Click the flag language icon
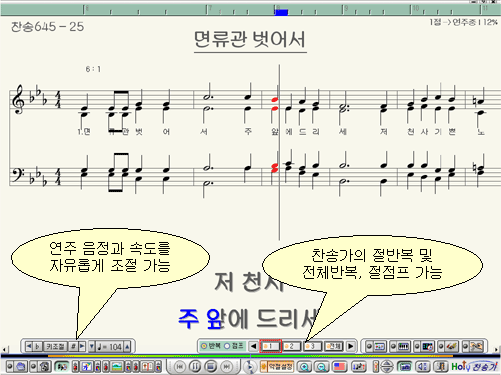Image resolution: width=501 pixels, height=375 pixels. [x=340, y=367]
